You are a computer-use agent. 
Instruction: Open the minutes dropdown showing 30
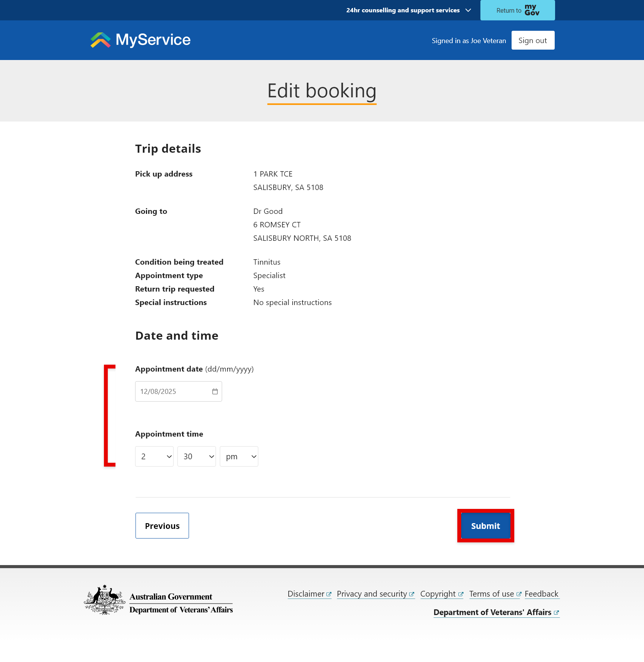[196, 456]
